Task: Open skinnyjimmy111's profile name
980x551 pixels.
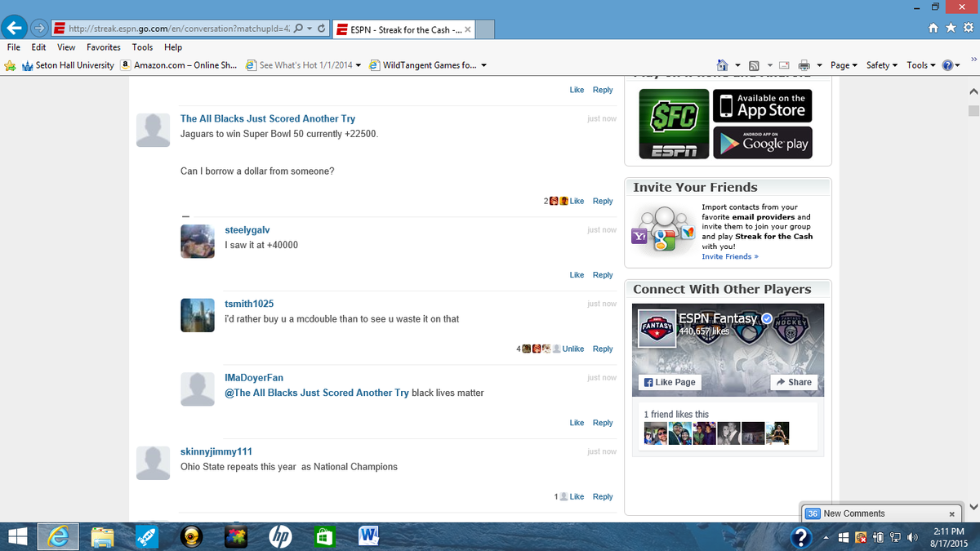Action: tap(216, 451)
